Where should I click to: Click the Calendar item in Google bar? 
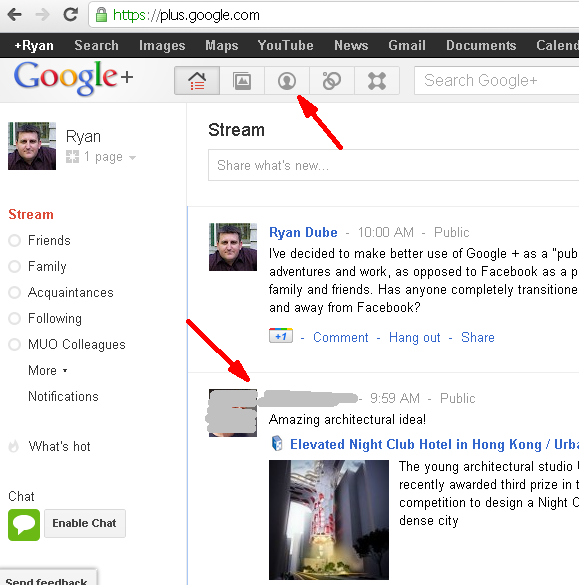pos(557,46)
